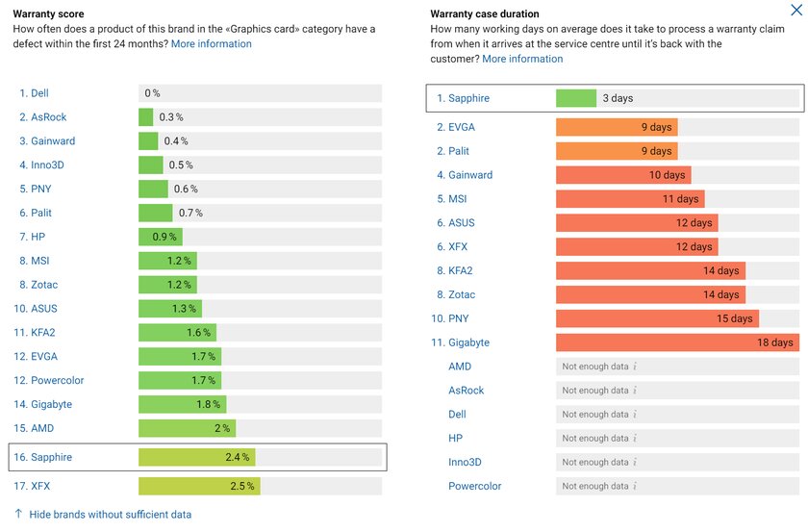Click Sapphire's green 3 days bar
This screenshot has height=532, width=808.
coord(576,98)
